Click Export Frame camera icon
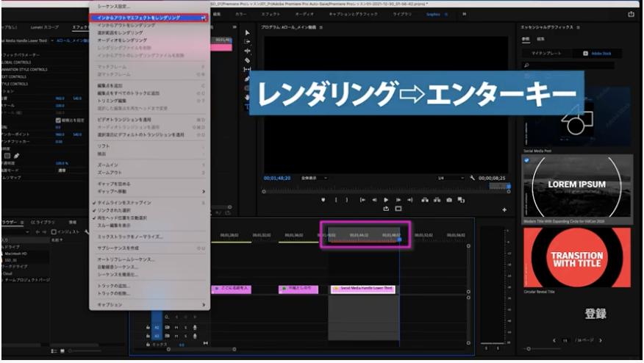The image size is (644, 363). [x=449, y=200]
